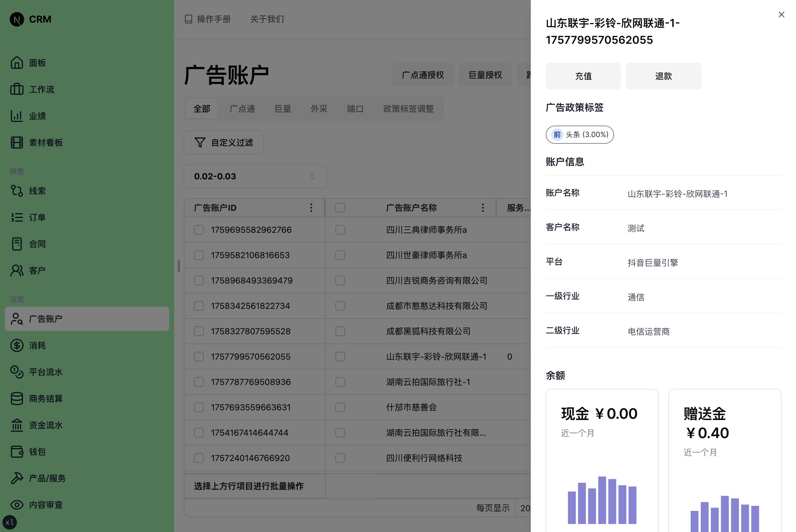Open 广告账户ID column options menu
796x532 pixels.
pos(311,208)
